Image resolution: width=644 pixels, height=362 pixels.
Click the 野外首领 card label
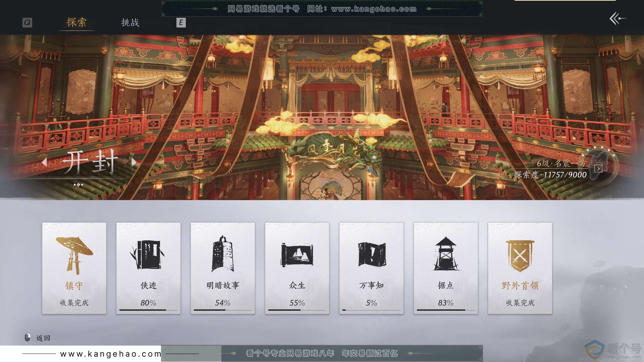pos(520,286)
